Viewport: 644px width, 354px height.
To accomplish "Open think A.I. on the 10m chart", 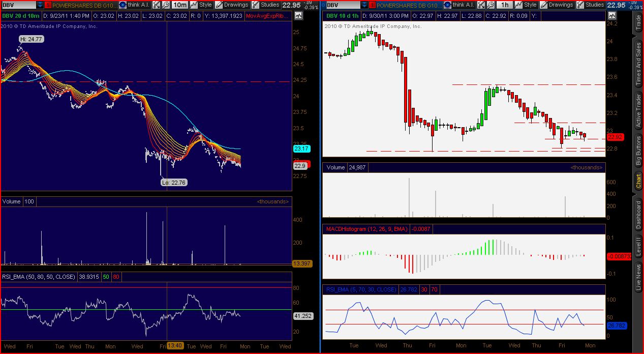I will tap(134, 5).
